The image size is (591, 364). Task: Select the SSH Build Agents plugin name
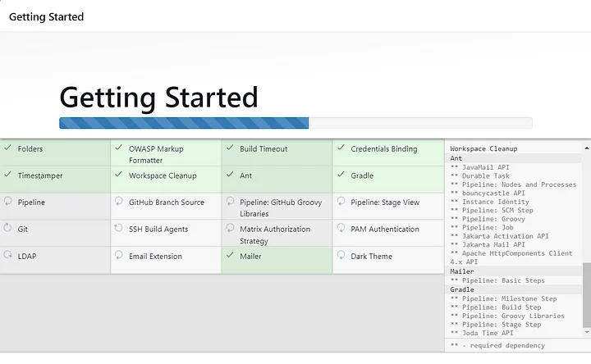tap(158, 230)
